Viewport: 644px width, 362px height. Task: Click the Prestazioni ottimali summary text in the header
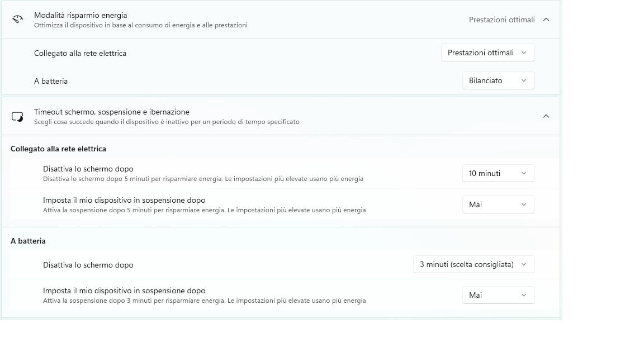[501, 20]
